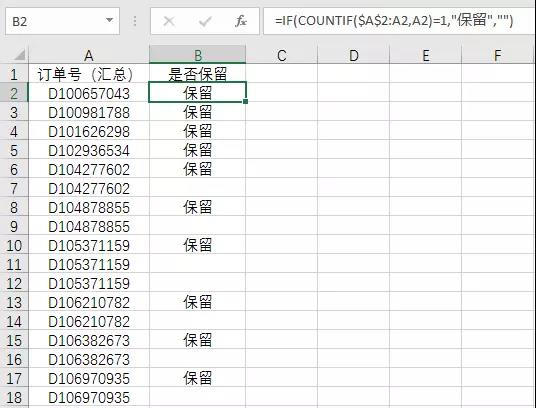Click the formula bar options dots handle

click(135, 22)
